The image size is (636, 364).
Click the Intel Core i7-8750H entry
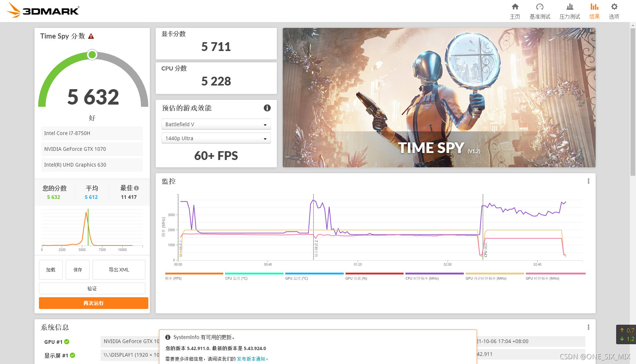point(92,133)
